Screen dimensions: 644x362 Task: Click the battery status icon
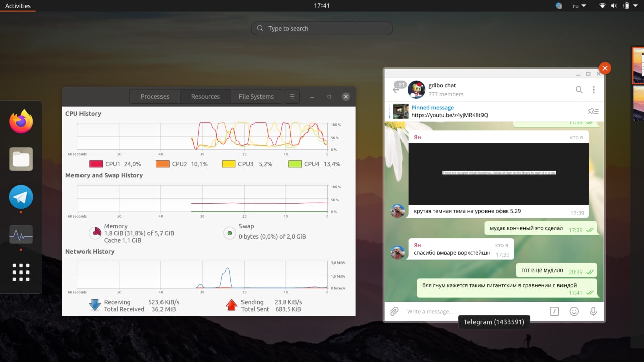[x=626, y=6]
